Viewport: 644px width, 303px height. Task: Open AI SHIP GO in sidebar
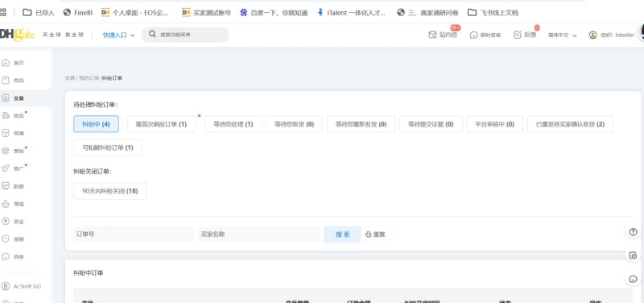[x=22, y=286]
